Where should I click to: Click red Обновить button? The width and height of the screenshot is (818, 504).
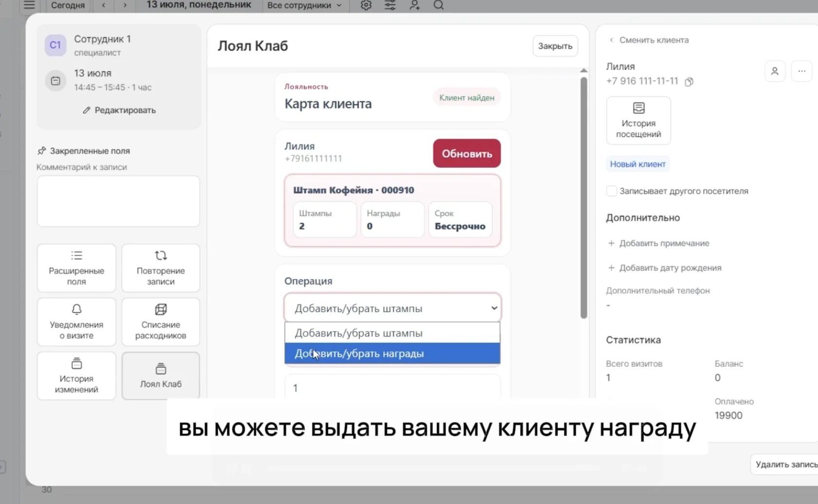coord(467,153)
